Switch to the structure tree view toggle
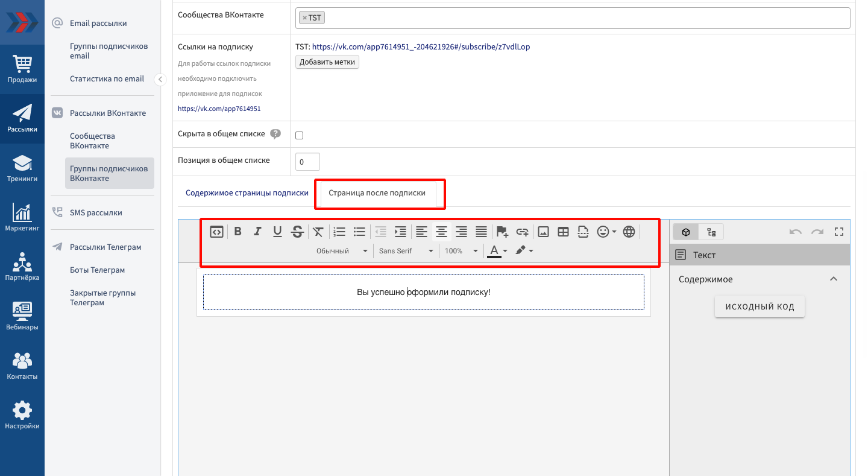 [711, 232]
